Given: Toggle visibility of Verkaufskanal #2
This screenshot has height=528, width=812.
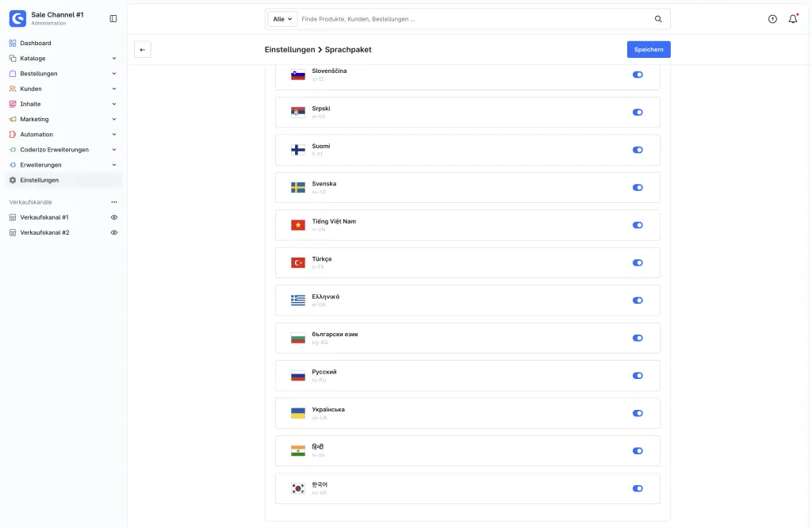Looking at the screenshot, I should click(x=114, y=232).
